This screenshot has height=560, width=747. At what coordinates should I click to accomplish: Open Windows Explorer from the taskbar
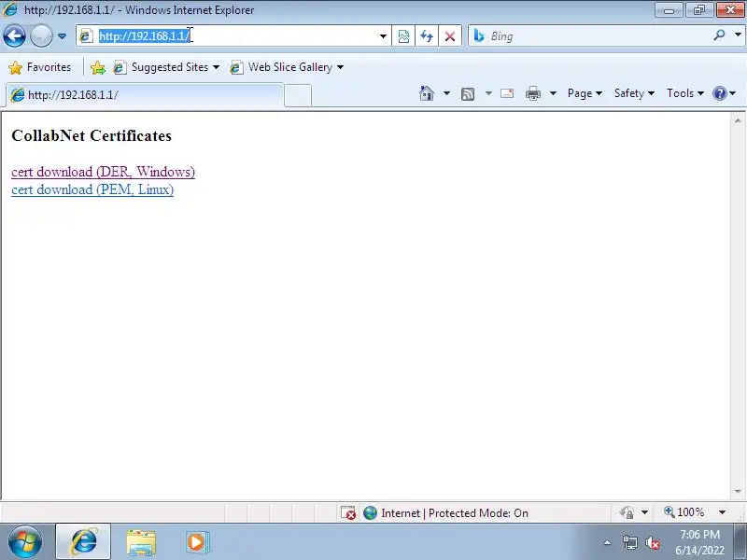(x=141, y=542)
